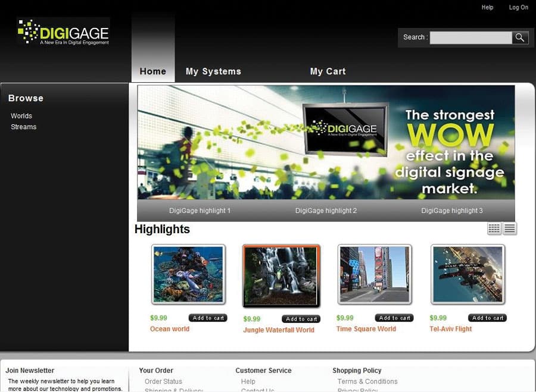Open the Tel-Aviv Flight thumbnail
The height and width of the screenshot is (392, 536).
pos(468,274)
